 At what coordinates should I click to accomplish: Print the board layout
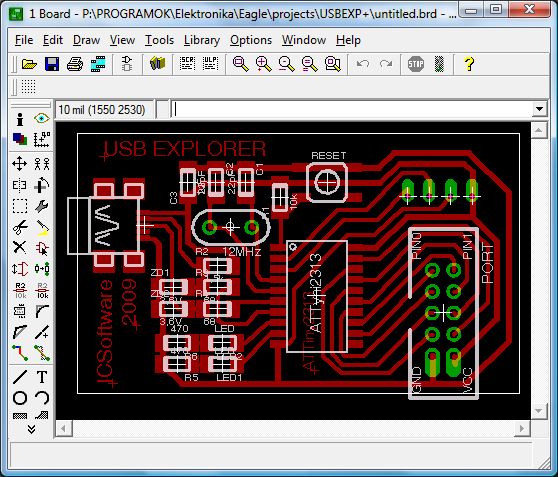tap(75, 64)
